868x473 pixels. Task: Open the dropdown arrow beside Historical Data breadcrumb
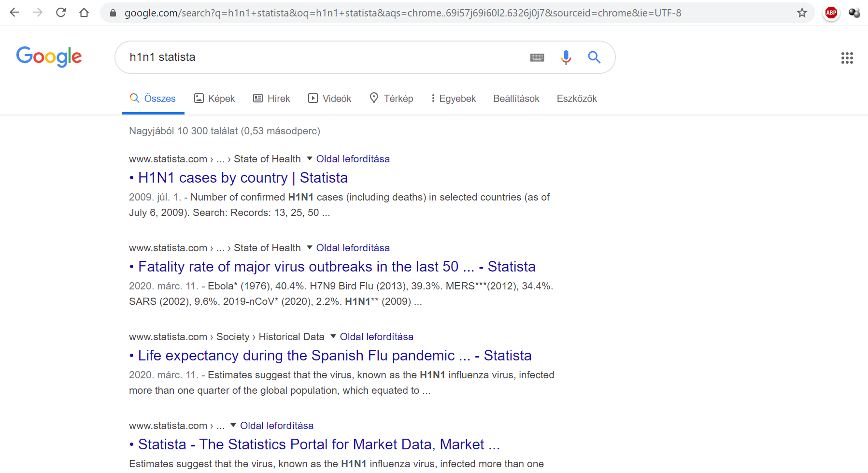[333, 336]
